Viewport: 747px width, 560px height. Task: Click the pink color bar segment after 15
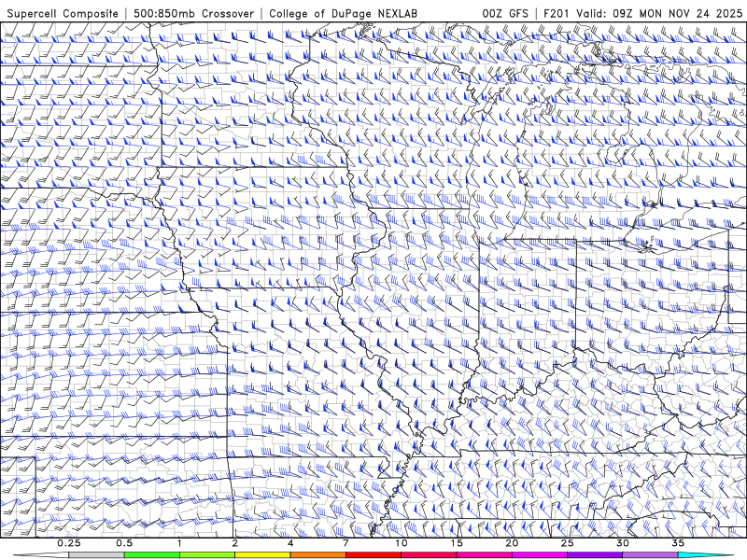point(484,555)
